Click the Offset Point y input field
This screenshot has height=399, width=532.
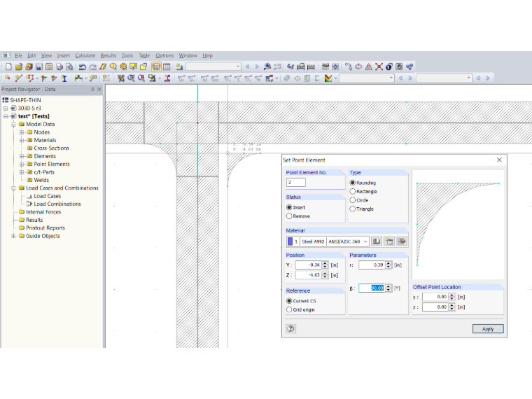pyautogui.click(x=435, y=297)
